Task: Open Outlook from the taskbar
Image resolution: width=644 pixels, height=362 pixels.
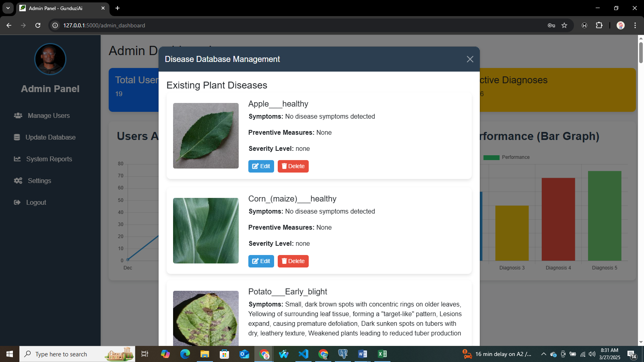Action: coord(244,354)
